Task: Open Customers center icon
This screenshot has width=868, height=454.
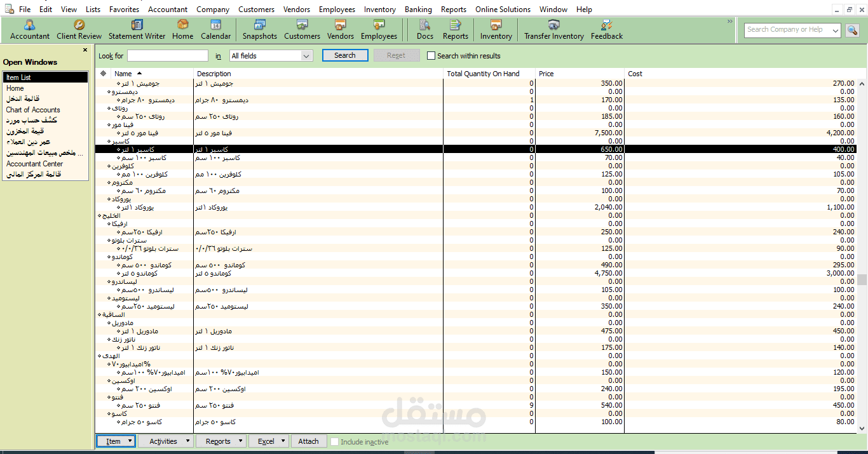Action: pos(302,30)
